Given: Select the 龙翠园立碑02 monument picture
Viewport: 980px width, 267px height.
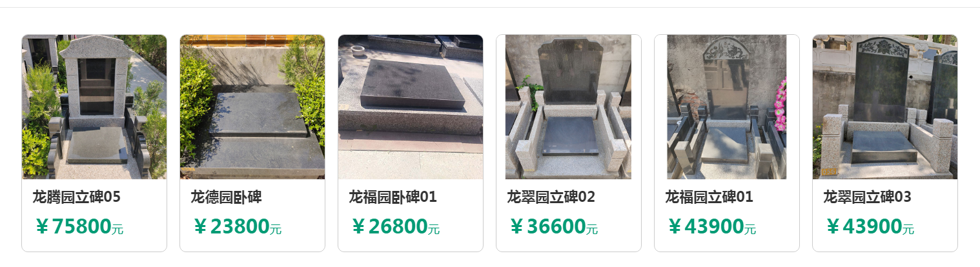Looking at the screenshot, I should (x=569, y=107).
